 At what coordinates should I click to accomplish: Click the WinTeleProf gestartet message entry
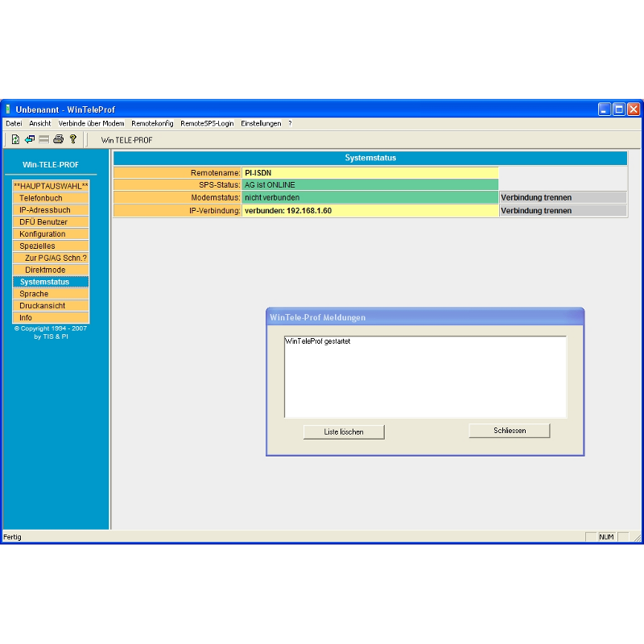(317, 341)
